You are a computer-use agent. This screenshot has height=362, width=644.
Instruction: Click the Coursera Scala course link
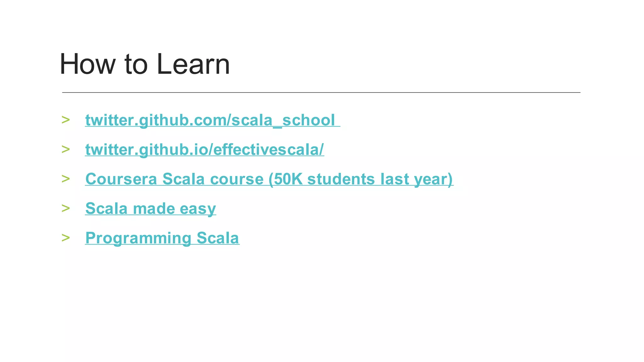point(269,179)
